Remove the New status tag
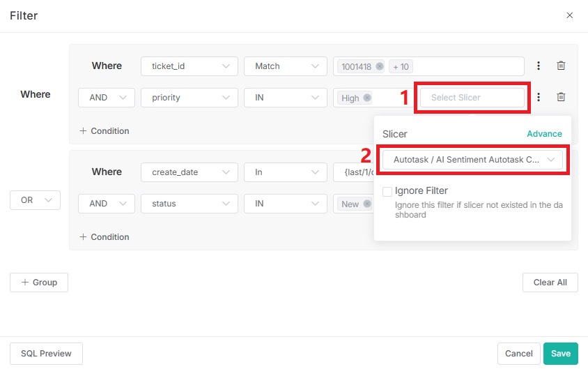The width and height of the screenshot is (588, 369). (x=367, y=204)
